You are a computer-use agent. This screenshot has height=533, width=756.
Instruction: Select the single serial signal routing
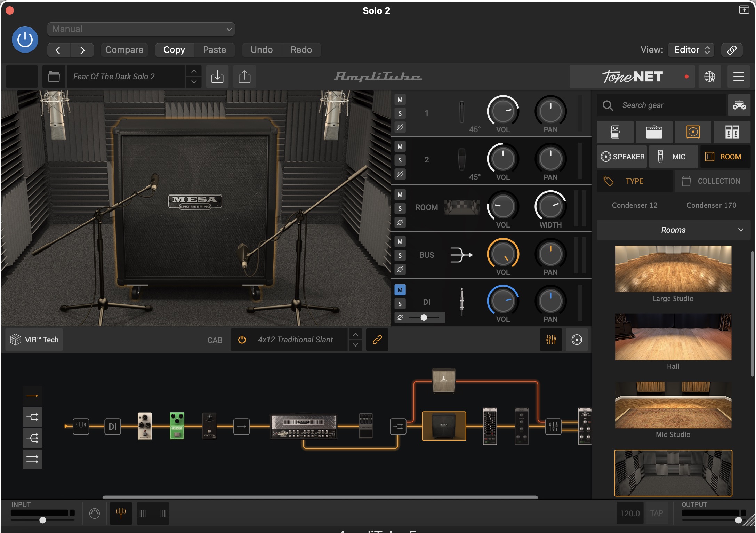pos(32,396)
